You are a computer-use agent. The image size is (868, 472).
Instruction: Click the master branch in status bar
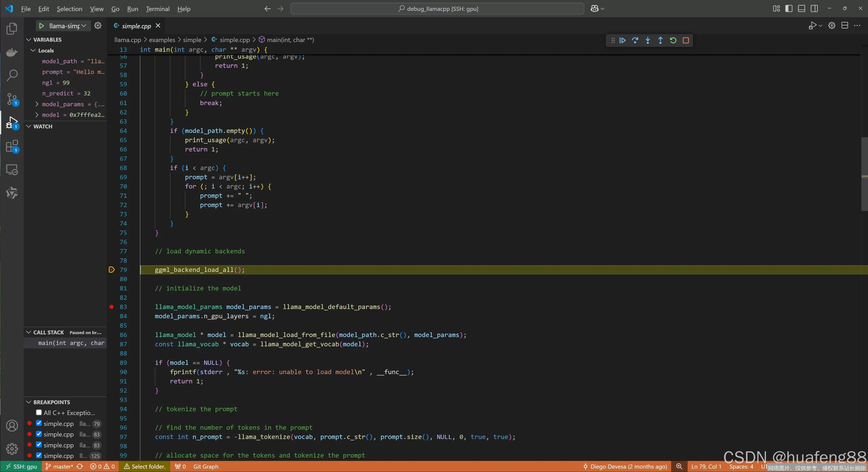point(60,467)
